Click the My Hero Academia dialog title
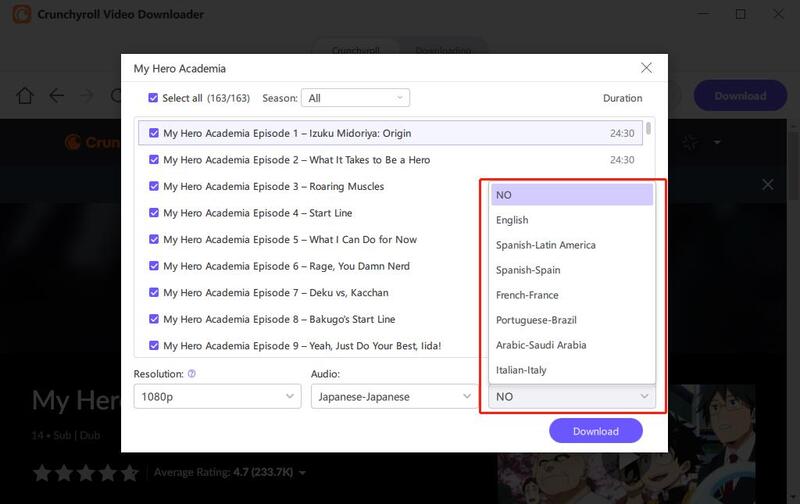This screenshot has height=504, width=800. coord(180,68)
